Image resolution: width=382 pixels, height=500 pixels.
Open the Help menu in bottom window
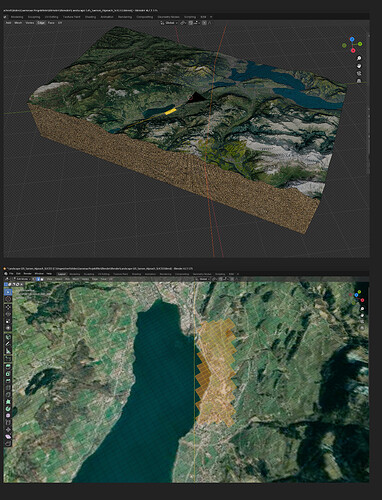(x=49, y=274)
